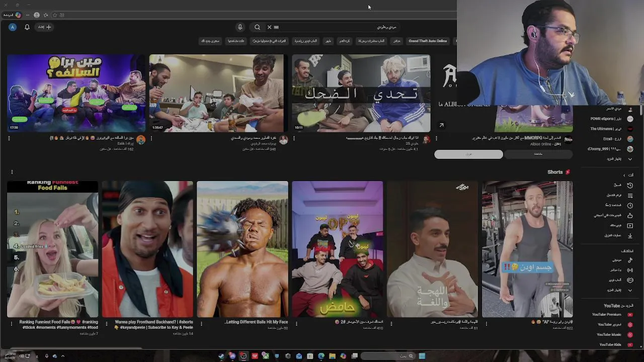Screen dimensions: 644x362
Task: Open options for Letting Different Balls short
Action: 201,324
